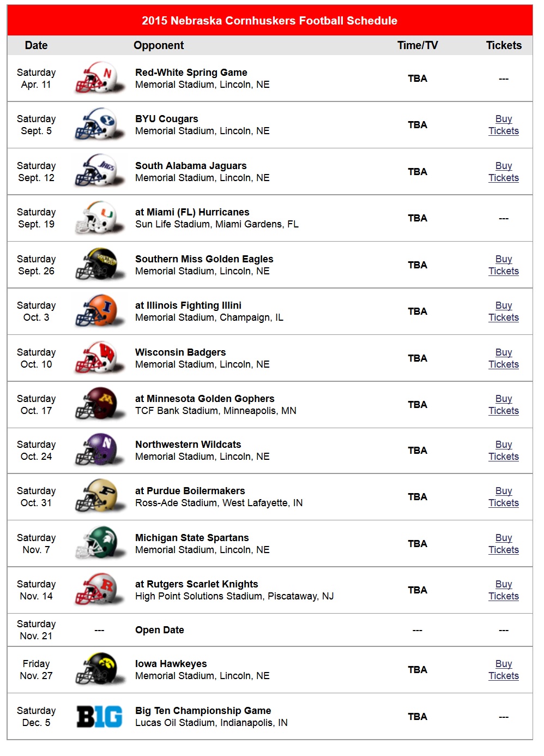Click the Northwestern Wildcats helmet icon

(x=99, y=451)
